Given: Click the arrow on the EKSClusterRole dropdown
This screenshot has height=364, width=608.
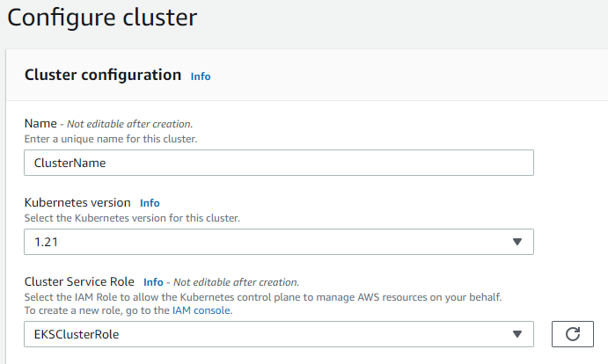Looking at the screenshot, I should [x=516, y=334].
